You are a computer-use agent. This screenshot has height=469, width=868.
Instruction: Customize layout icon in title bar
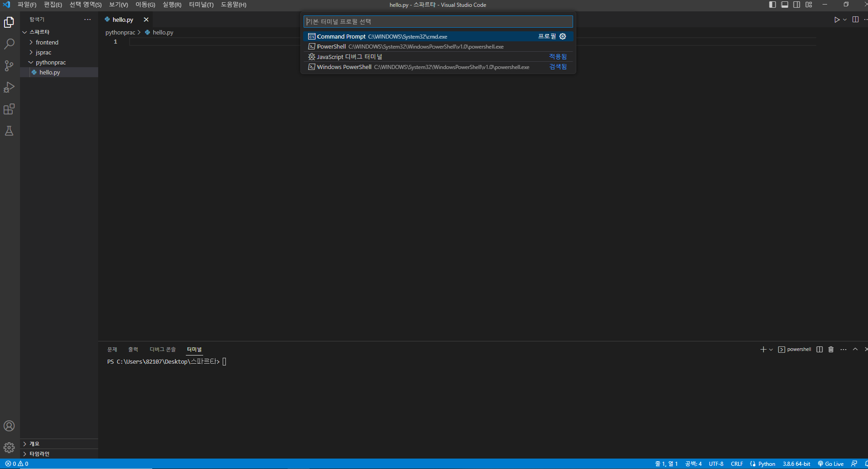point(808,5)
